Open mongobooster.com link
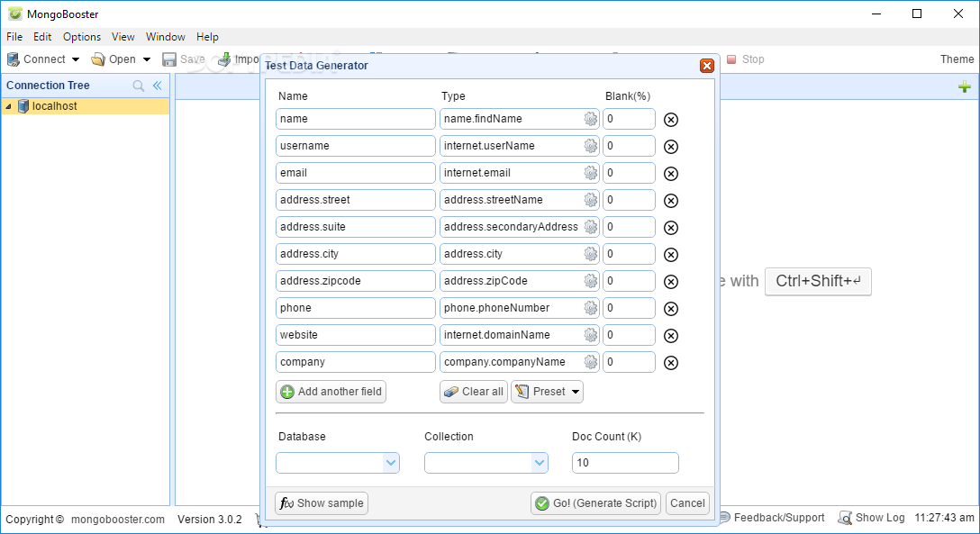Image resolution: width=980 pixels, height=534 pixels. click(x=118, y=519)
